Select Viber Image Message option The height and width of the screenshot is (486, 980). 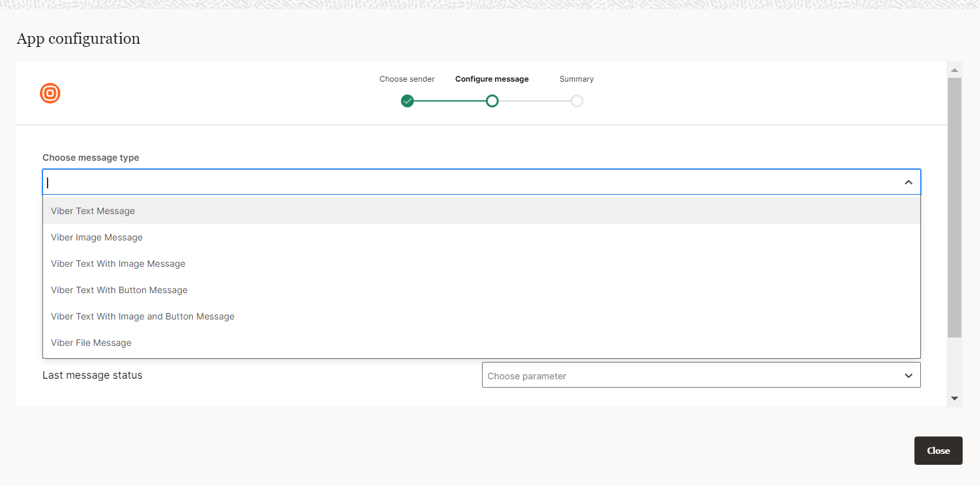482,237
